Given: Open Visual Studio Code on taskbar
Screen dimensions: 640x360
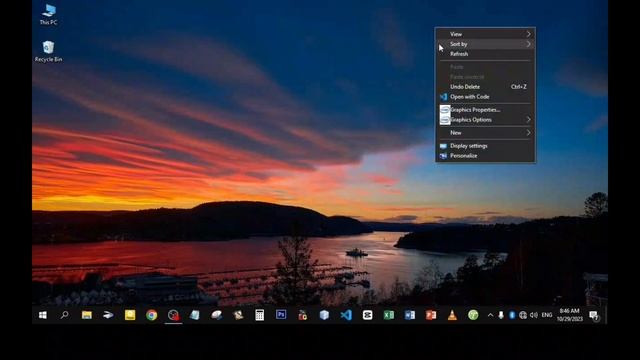Looking at the screenshot, I should point(346,315).
